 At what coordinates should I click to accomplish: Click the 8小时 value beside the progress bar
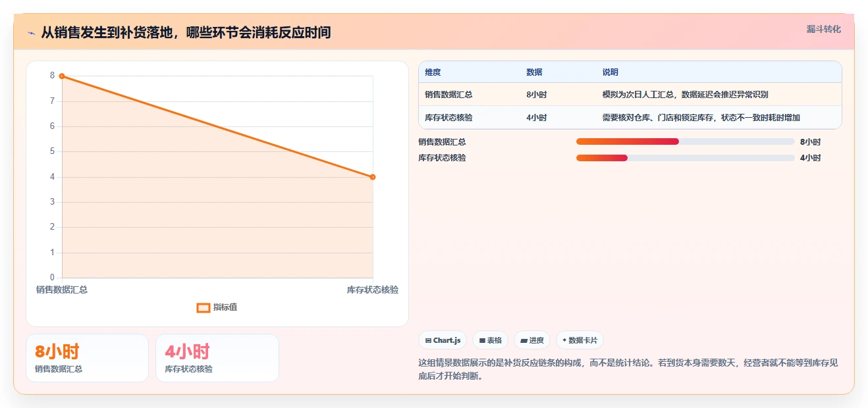point(810,142)
